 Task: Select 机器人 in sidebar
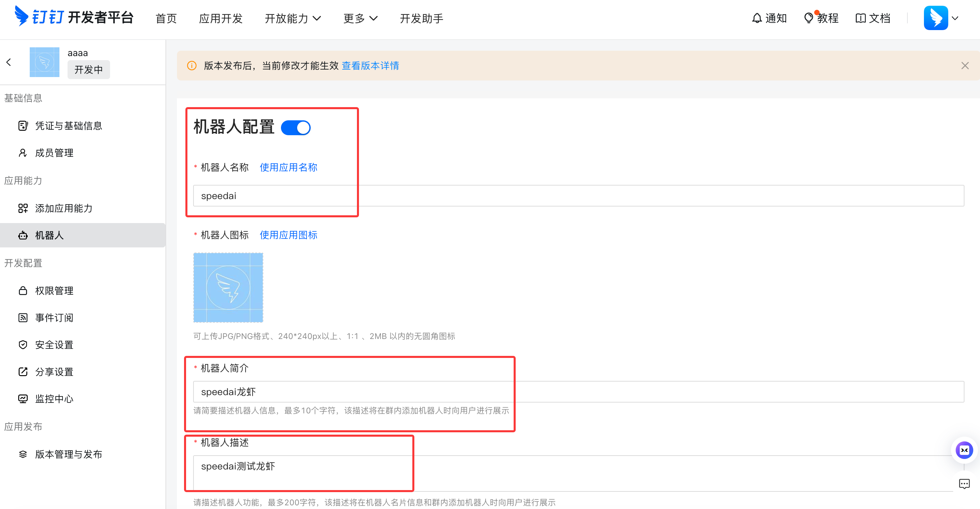82,235
